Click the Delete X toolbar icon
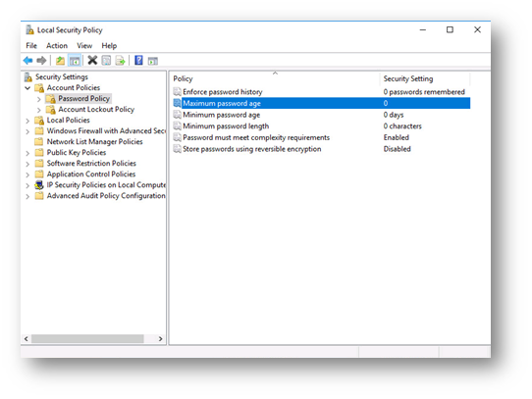This screenshot has width=532, height=399. click(92, 61)
